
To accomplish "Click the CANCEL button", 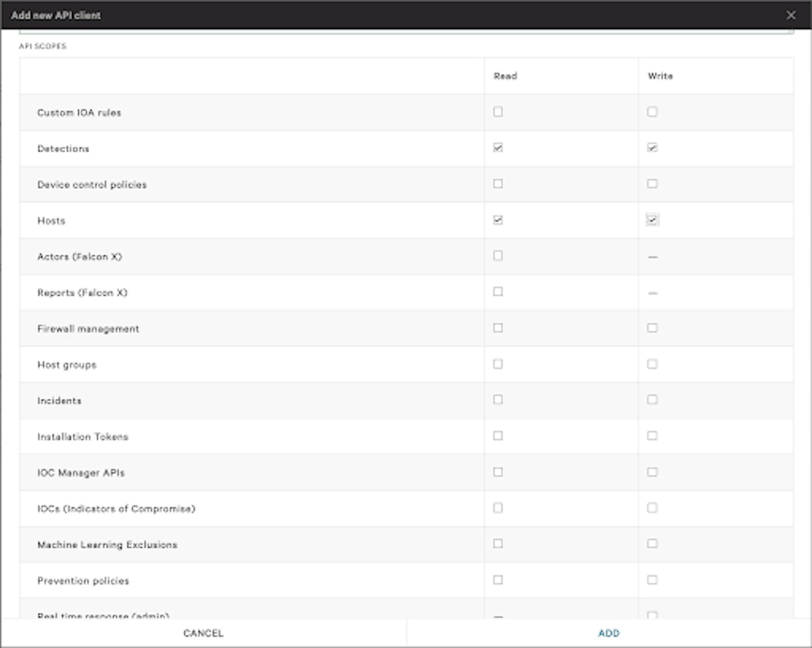I will click(203, 633).
